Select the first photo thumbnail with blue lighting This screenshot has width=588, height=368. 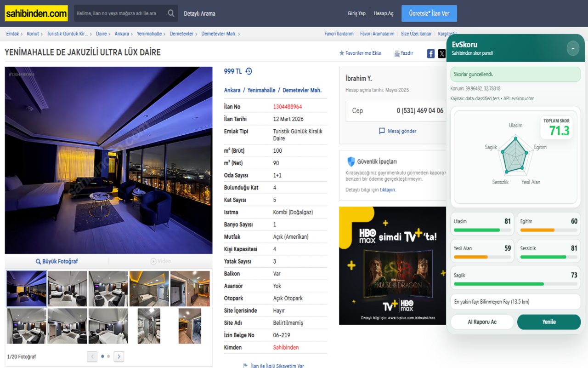tap(26, 288)
